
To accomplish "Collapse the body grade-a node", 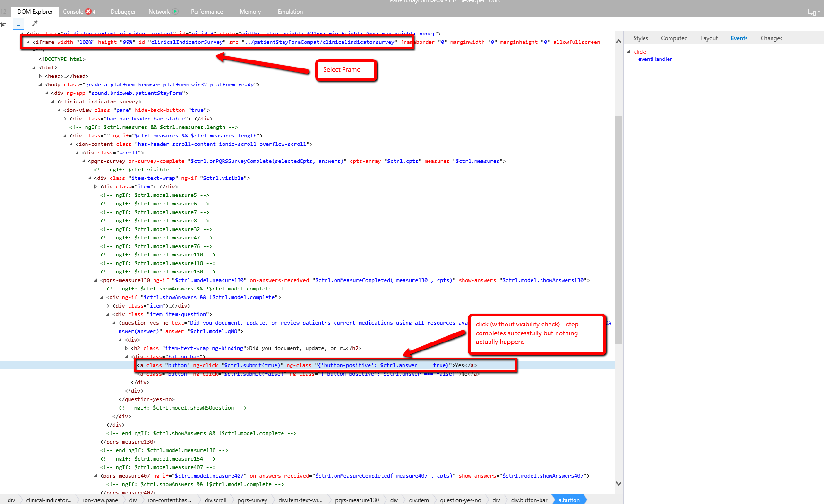I will 40,85.
